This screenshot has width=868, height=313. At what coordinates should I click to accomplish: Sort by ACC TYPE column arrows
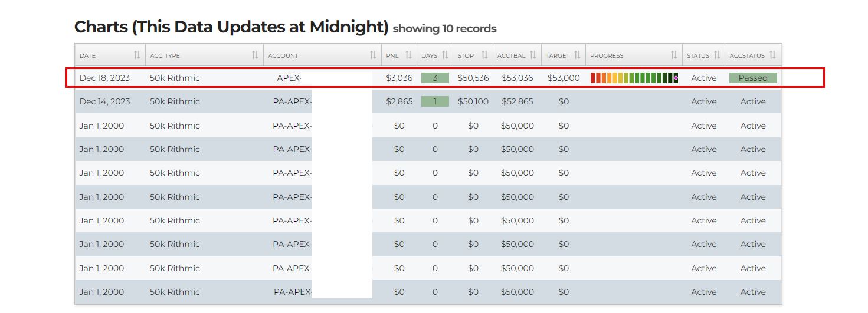click(255, 55)
